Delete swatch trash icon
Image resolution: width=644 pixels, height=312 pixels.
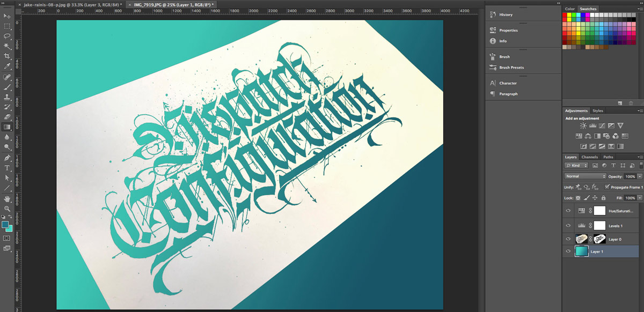631,103
